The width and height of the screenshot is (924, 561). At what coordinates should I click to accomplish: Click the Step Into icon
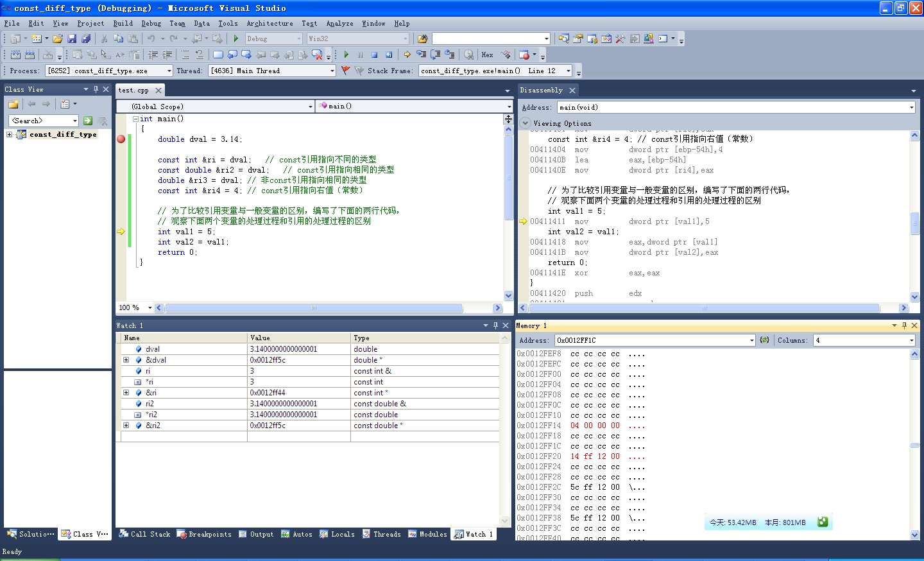point(421,55)
